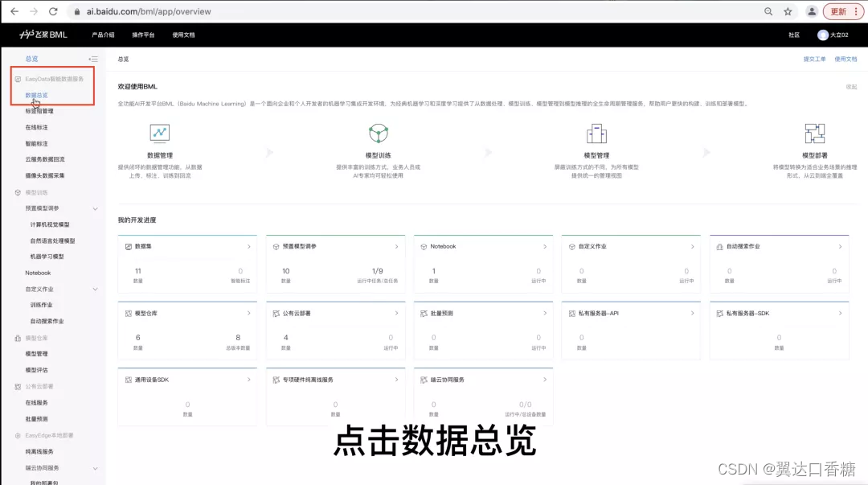
Task: Open the 预置模型调参 card arrow
Action: click(396, 247)
